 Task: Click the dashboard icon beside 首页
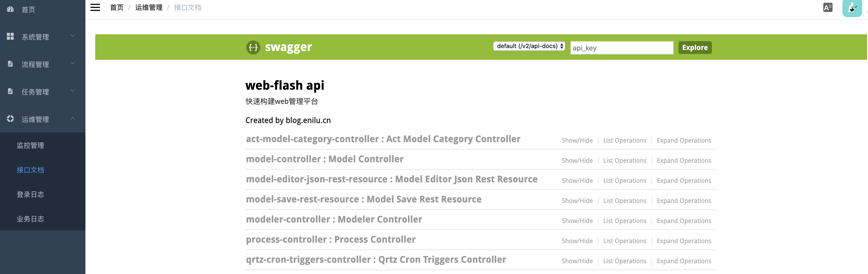[11, 9]
